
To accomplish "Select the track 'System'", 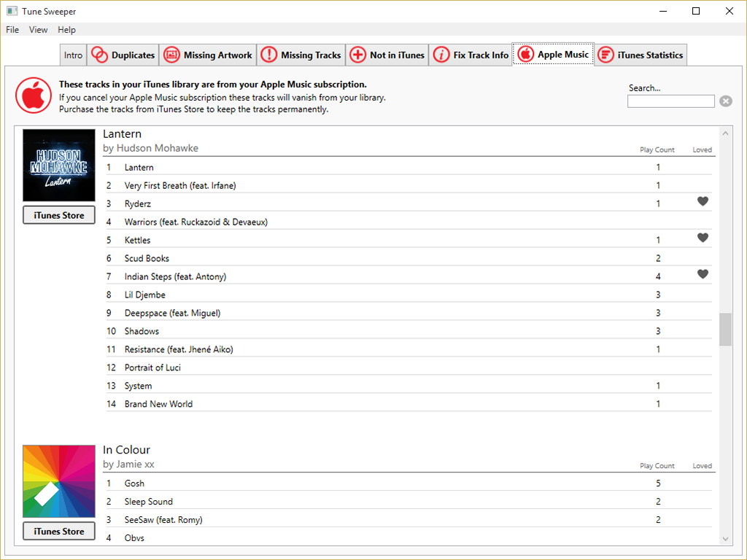I will [409, 386].
